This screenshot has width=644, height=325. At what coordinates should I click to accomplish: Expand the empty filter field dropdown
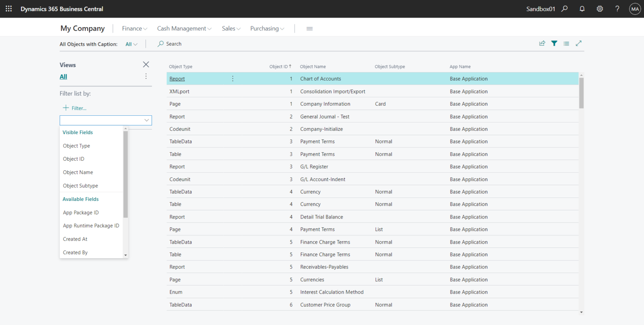tap(147, 120)
